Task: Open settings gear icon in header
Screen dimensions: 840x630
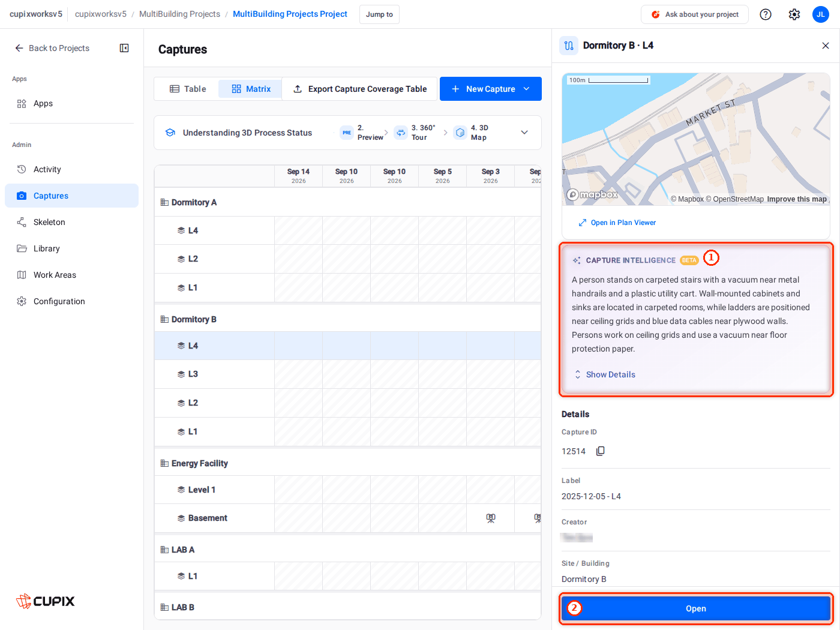Action: tap(794, 14)
